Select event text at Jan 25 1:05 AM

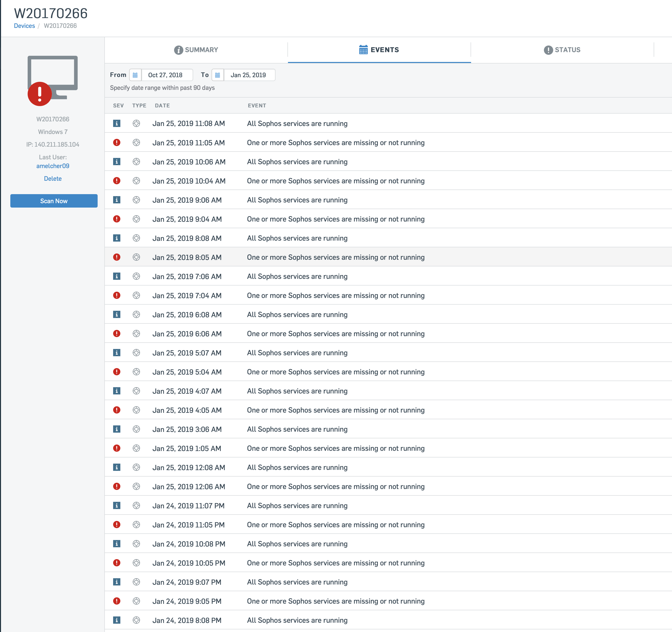336,448
